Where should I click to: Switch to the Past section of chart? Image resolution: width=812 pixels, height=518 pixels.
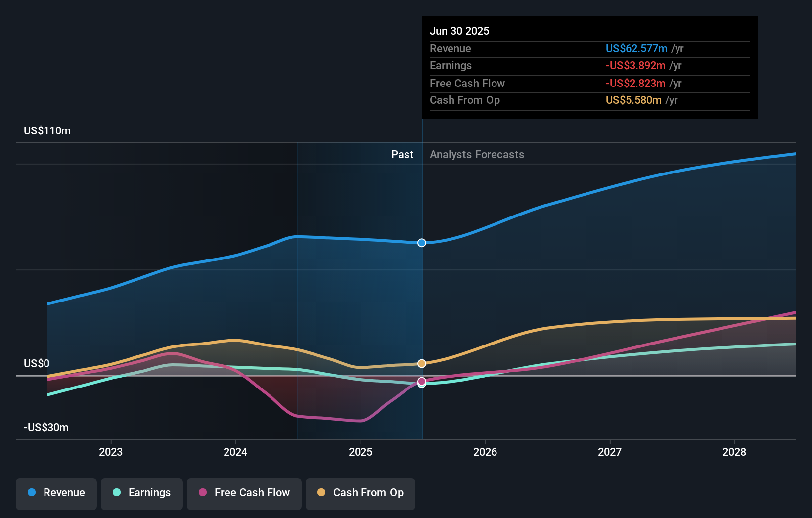coord(402,154)
